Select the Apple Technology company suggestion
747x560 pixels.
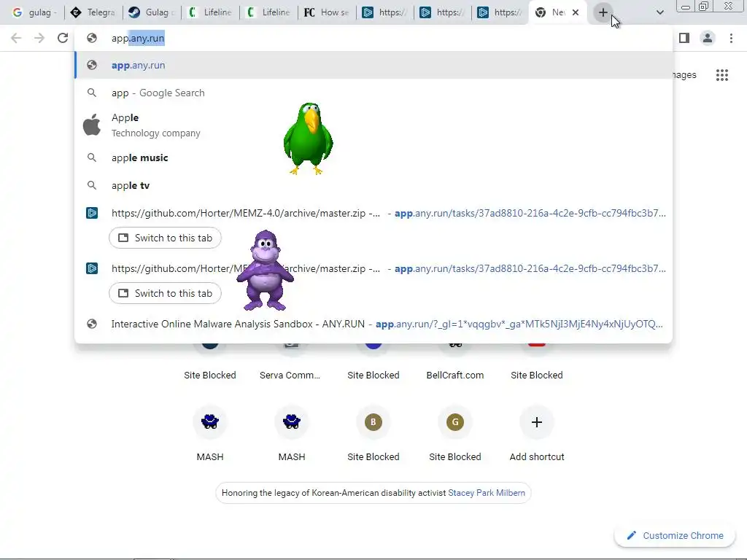373,125
